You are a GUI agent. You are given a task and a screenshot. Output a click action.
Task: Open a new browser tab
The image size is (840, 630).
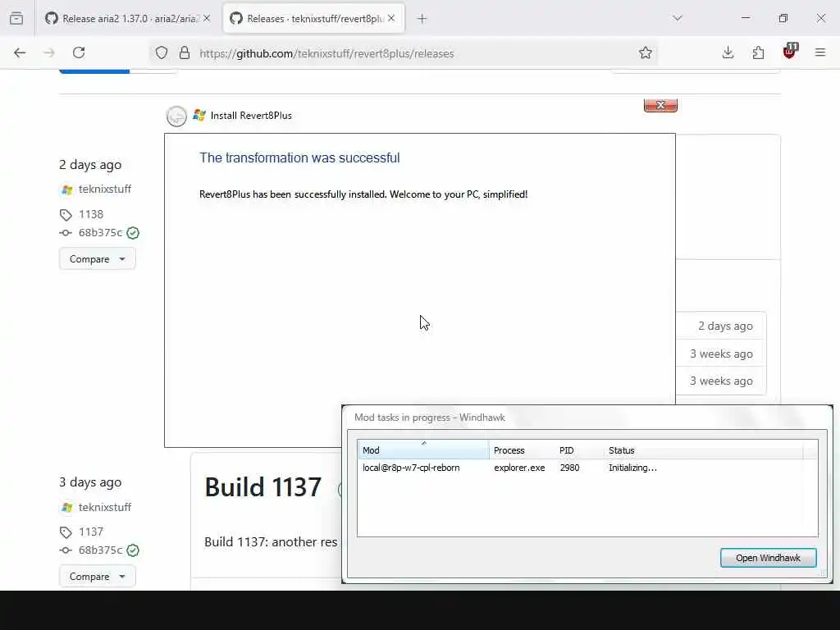422,19
